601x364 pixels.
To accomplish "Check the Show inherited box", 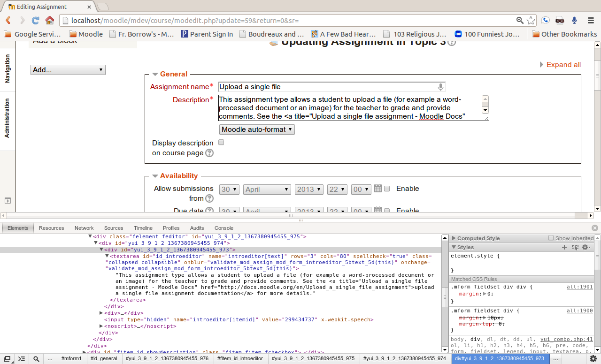I will point(551,238).
